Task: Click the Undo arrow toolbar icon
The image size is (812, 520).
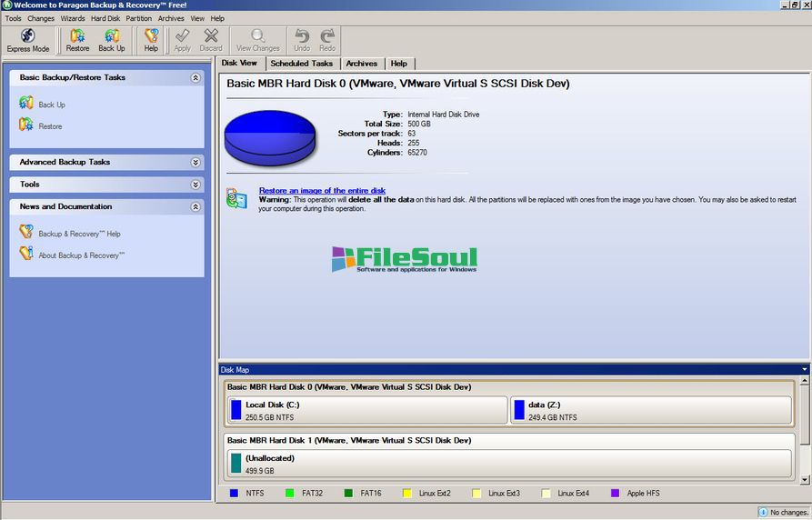Action: (x=302, y=36)
